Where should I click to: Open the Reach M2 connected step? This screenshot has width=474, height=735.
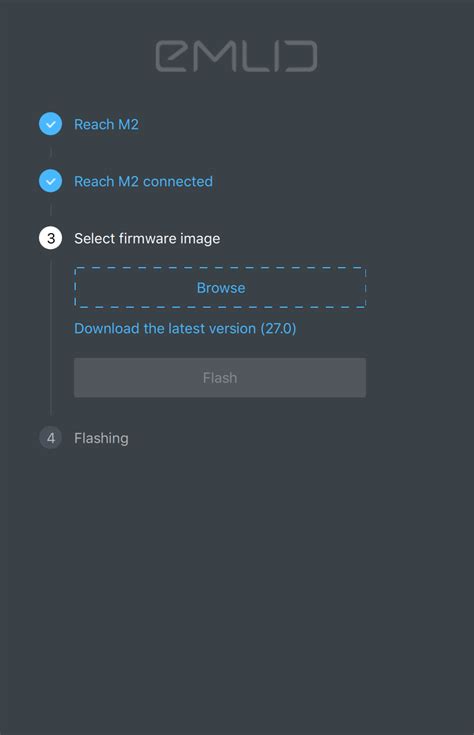click(x=143, y=181)
